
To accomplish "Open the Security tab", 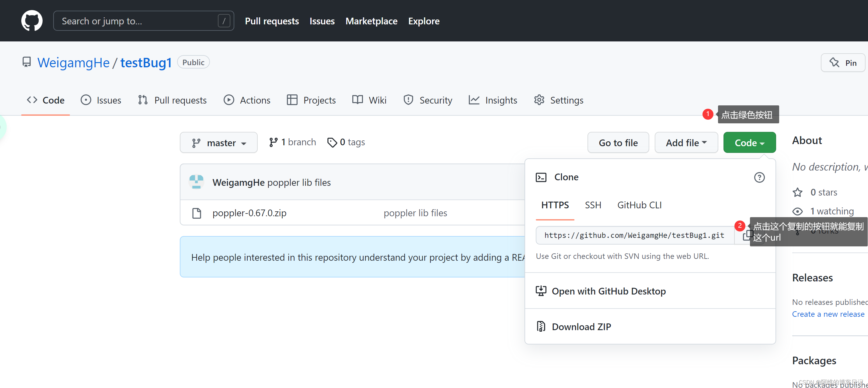I will 427,100.
